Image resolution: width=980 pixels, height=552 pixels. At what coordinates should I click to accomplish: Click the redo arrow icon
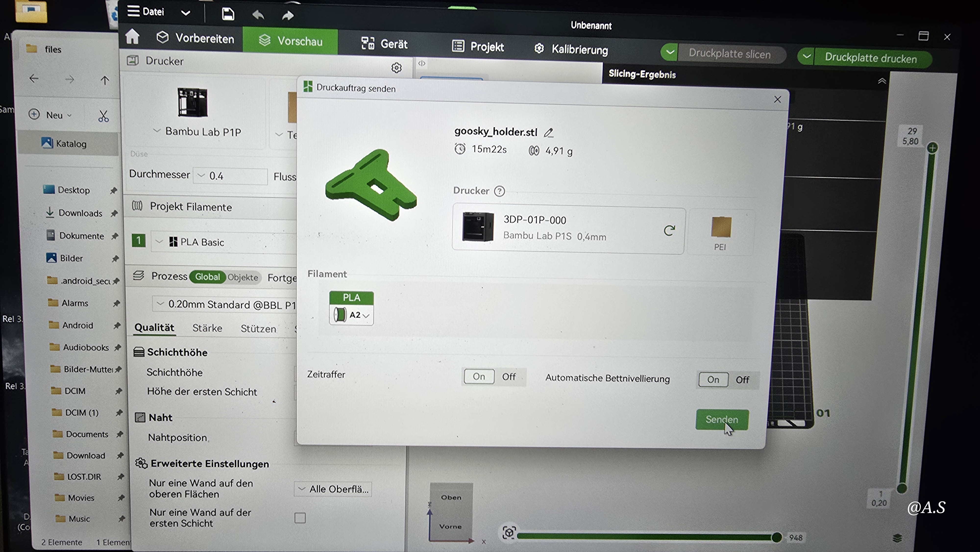(288, 16)
